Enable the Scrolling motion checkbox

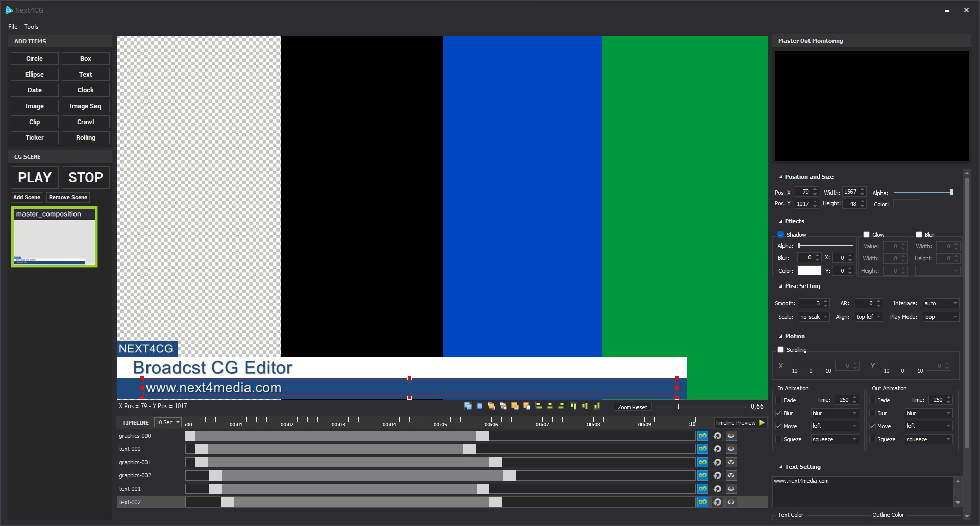780,350
